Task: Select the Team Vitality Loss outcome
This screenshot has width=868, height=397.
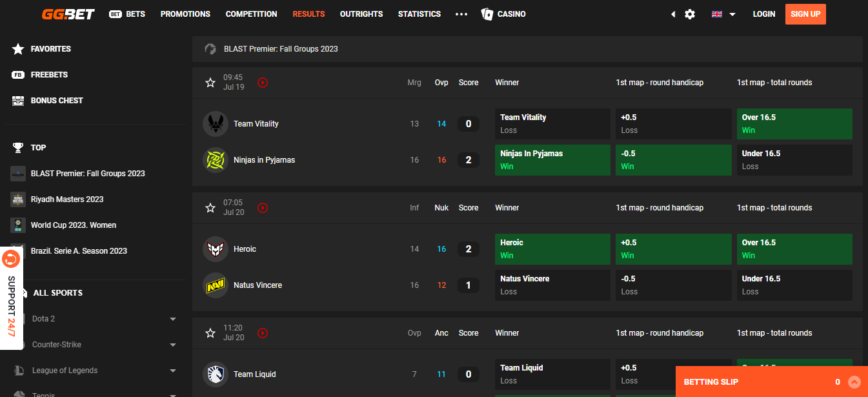Action: tap(552, 124)
